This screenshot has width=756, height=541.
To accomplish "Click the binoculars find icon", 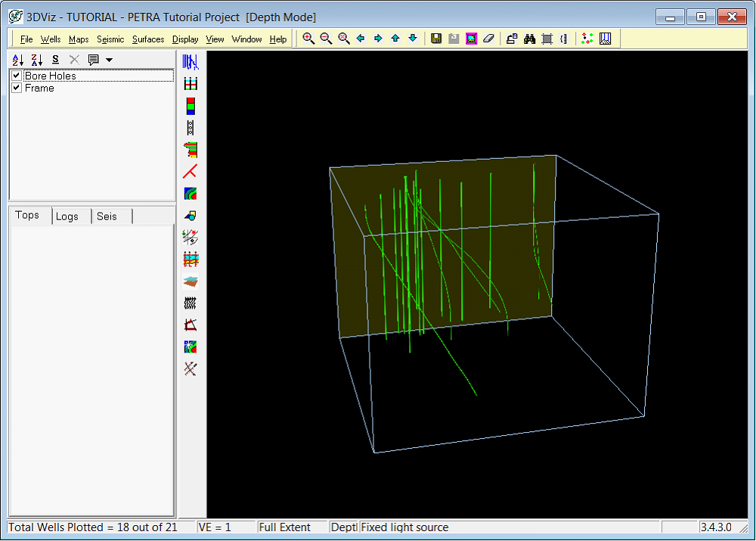I will 530,39.
